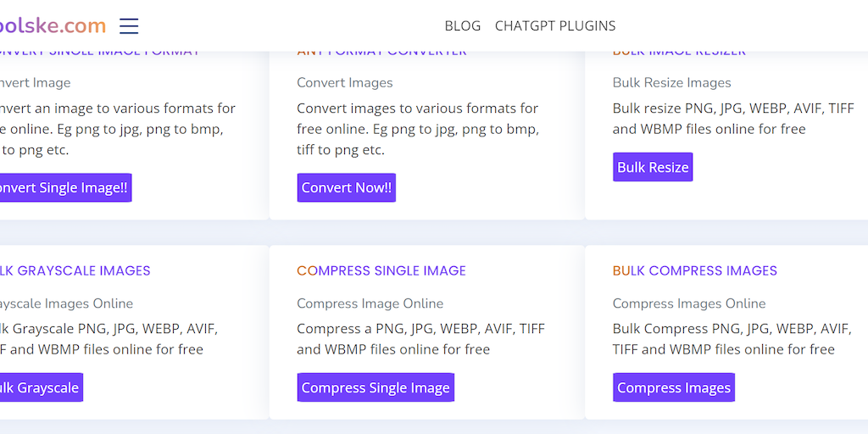Click the "Bulk Resize Images" subtitle text

pos(671,83)
